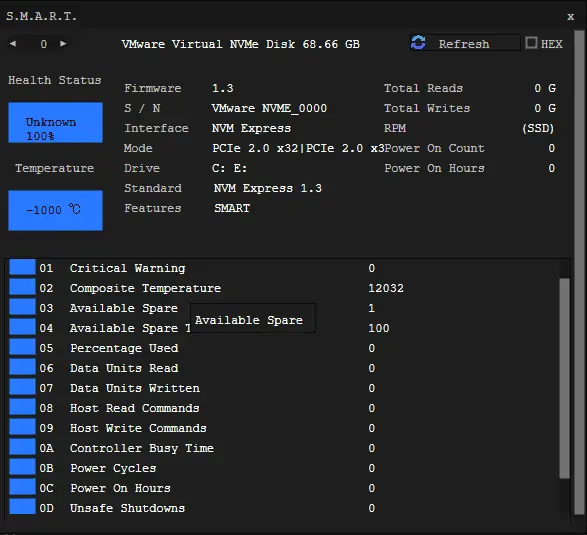The width and height of the screenshot is (587, 535).
Task: Select the 01 Critical Warning row
Action: pos(283,268)
